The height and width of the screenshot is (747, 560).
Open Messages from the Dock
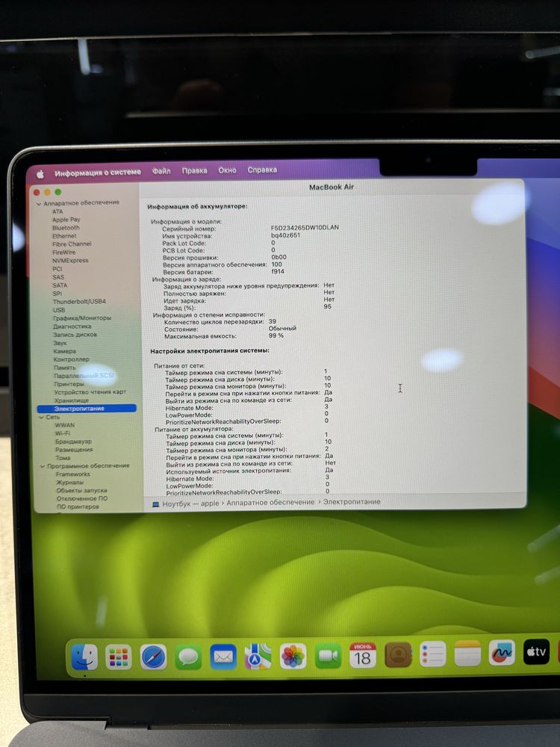188,657
